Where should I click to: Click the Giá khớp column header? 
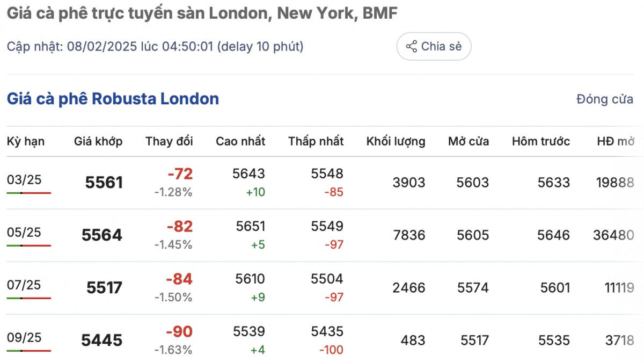click(98, 142)
